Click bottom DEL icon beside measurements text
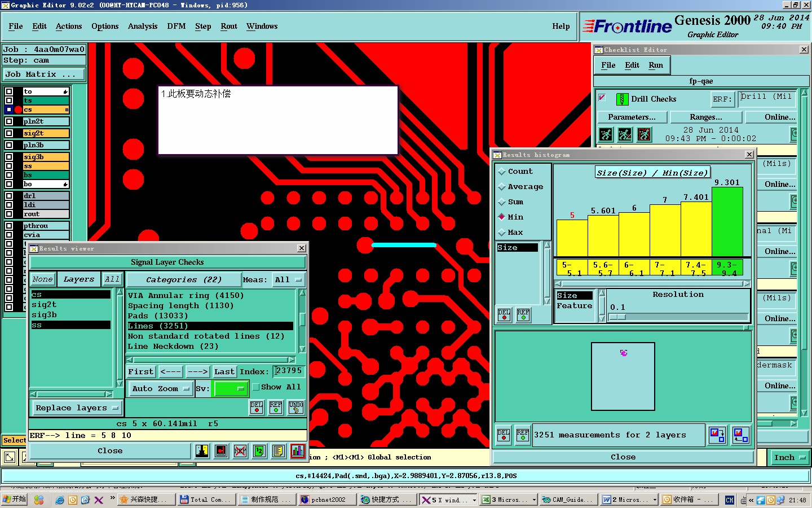The width and height of the screenshot is (812, 508). coord(504,435)
